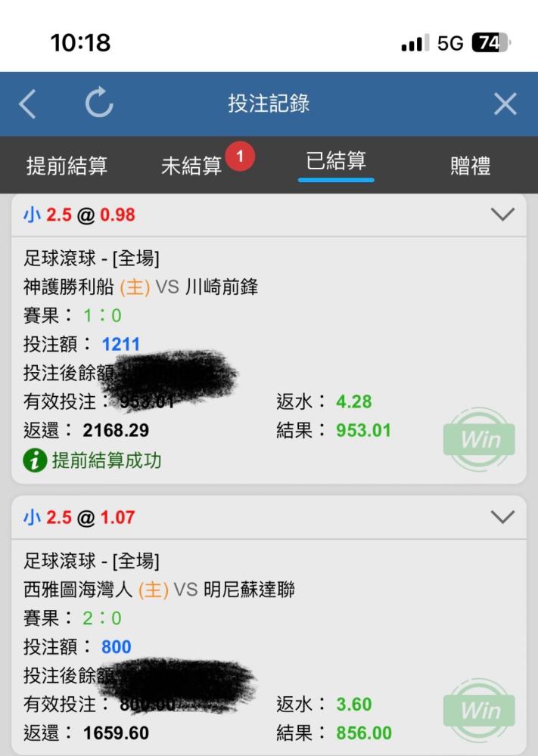Select the 已結算 tab
Viewport: 538px width, 756px height.
click(336, 161)
